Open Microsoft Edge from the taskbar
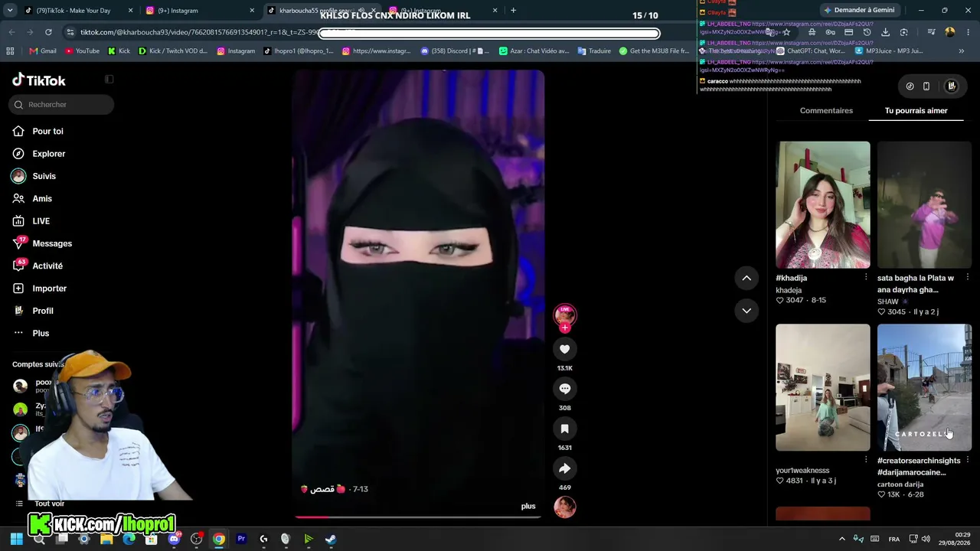Screen dimensions: 980x551 coord(129,539)
